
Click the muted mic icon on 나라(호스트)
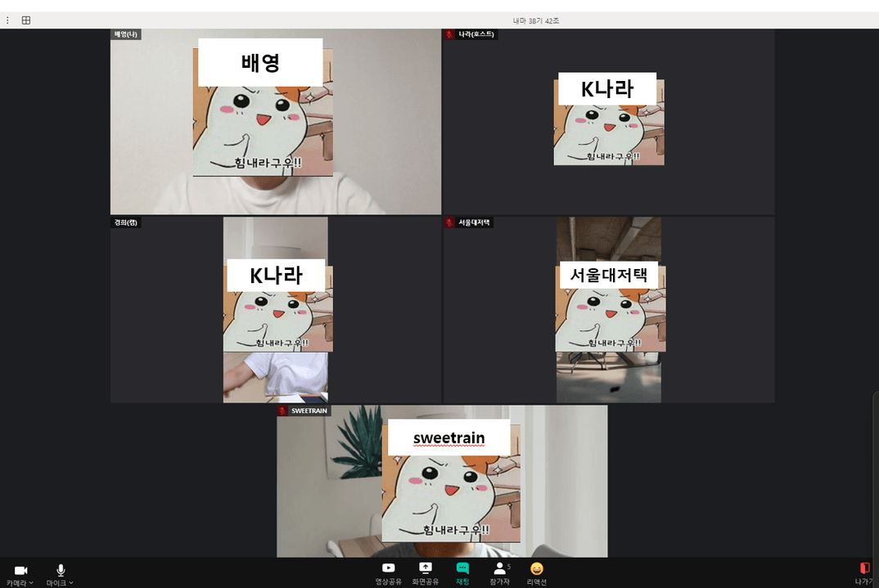pos(449,34)
